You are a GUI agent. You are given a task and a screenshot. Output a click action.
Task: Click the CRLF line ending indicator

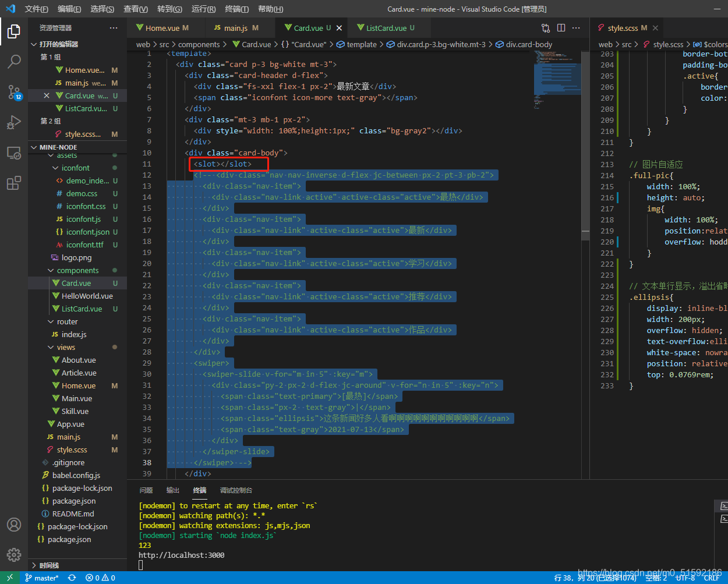tap(712, 578)
